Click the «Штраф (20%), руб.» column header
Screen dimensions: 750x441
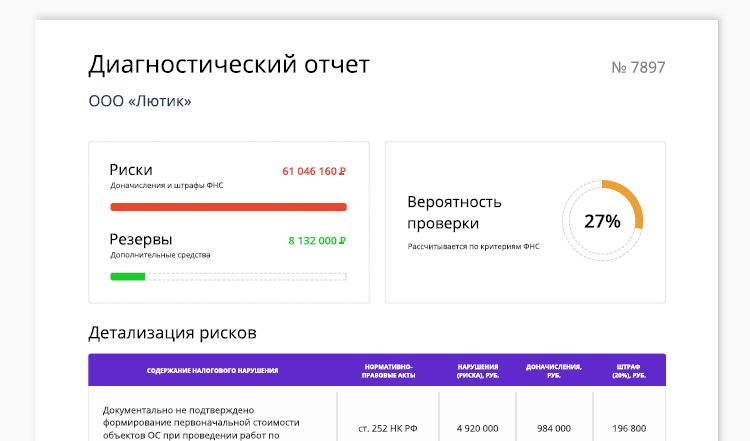pyautogui.click(x=628, y=370)
